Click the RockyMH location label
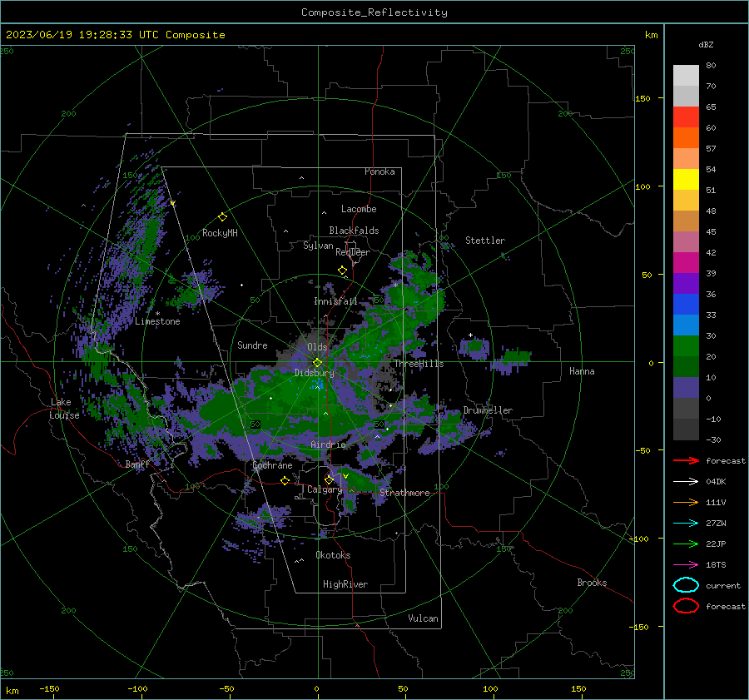This screenshot has height=700, width=749. click(220, 233)
